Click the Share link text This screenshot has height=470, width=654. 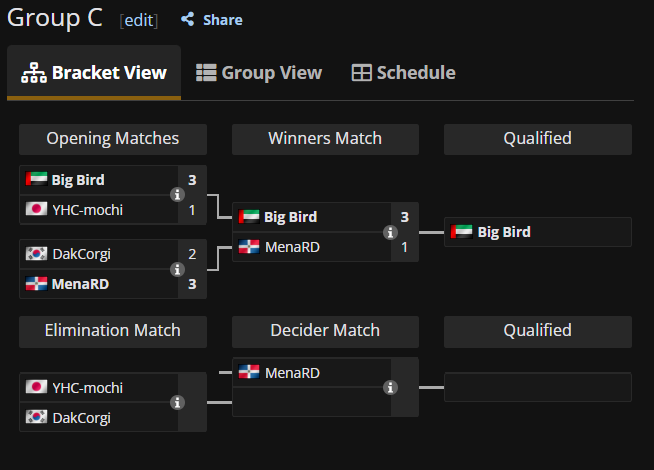click(222, 20)
